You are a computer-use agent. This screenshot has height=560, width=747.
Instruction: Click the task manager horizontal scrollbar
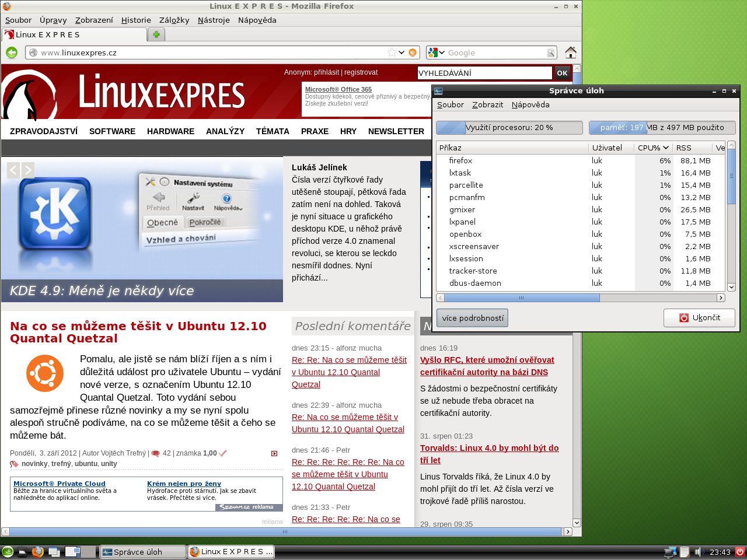tap(522, 297)
